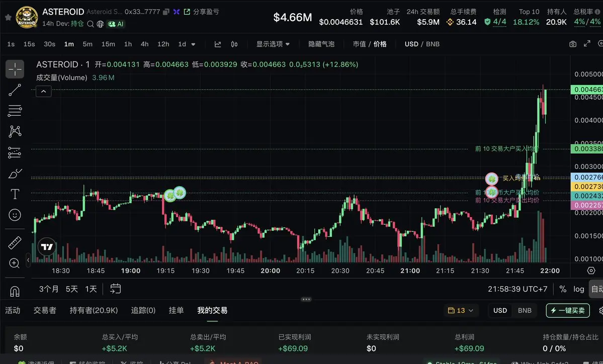This screenshot has height=364, width=603.
Task: Click the panel divider handle with three dots
Action: (x=306, y=299)
